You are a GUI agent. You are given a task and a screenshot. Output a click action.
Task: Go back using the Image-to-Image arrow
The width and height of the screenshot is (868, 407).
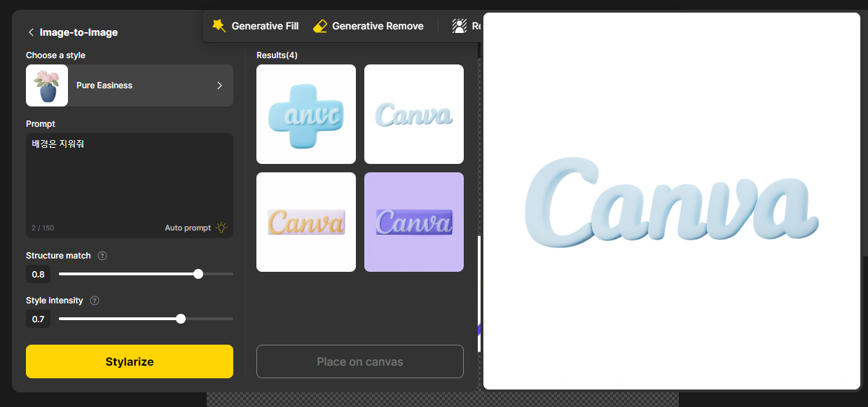(x=31, y=32)
